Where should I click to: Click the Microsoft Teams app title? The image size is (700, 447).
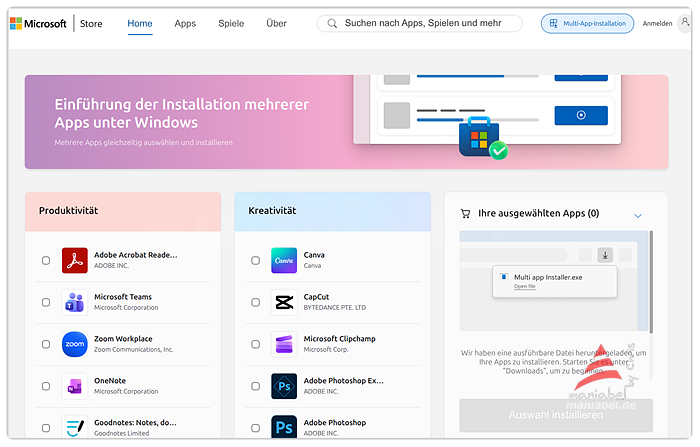[x=123, y=297]
